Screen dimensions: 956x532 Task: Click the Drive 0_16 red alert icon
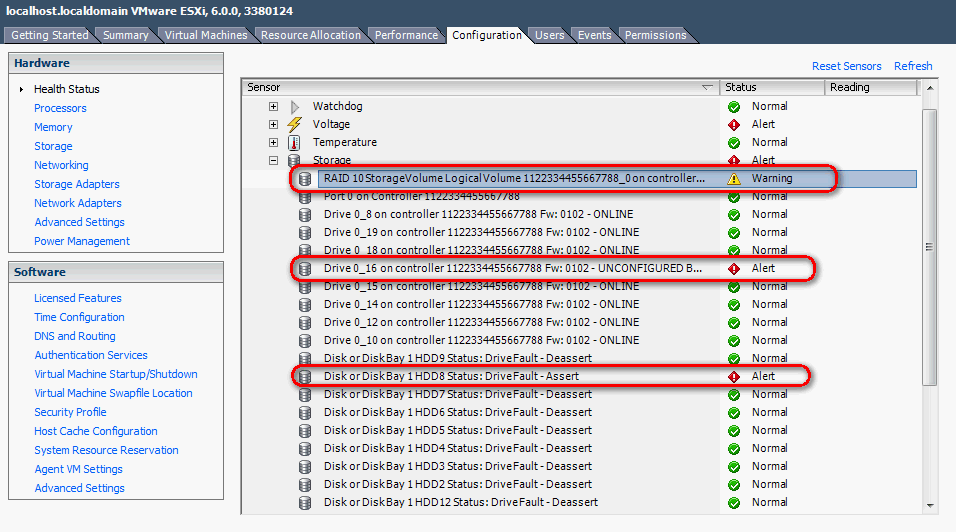[x=734, y=269]
